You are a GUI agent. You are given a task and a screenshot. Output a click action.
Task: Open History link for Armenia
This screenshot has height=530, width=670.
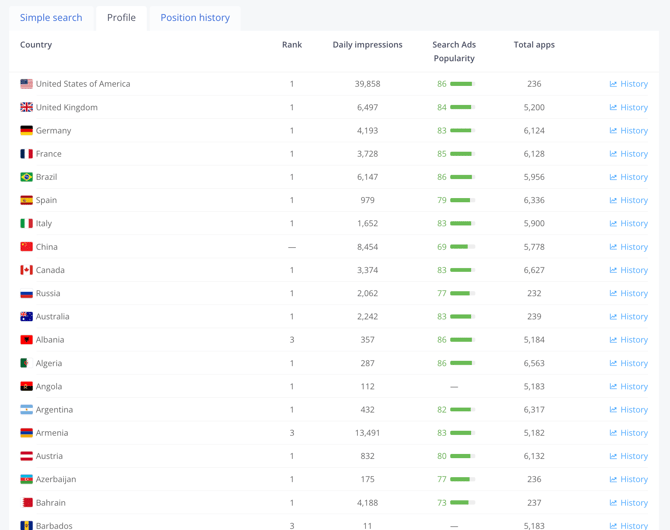pyautogui.click(x=628, y=433)
